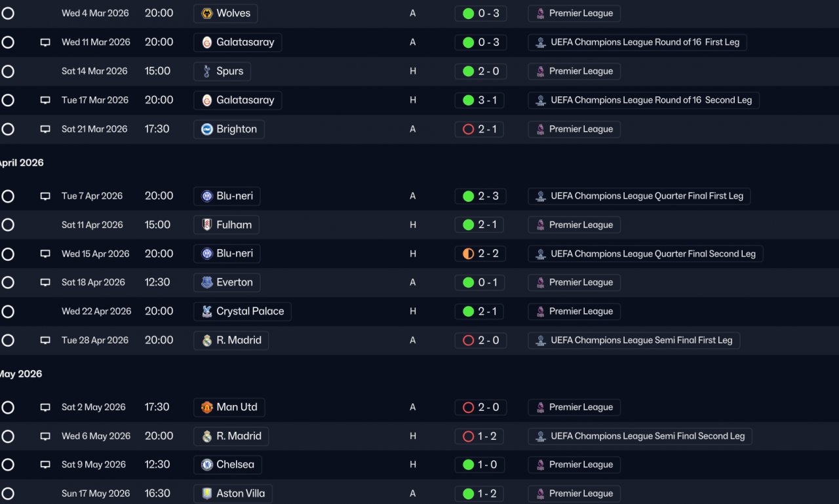Open the 1 - 2 result versus Aston Villa
The width and height of the screenshot is (839, 504).
click(480, 494)
